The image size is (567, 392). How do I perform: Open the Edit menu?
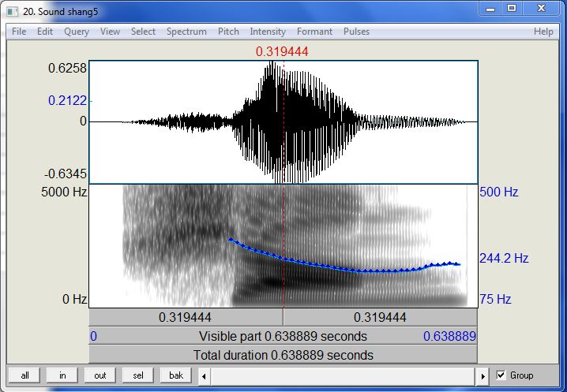click(x=45, y=32)
